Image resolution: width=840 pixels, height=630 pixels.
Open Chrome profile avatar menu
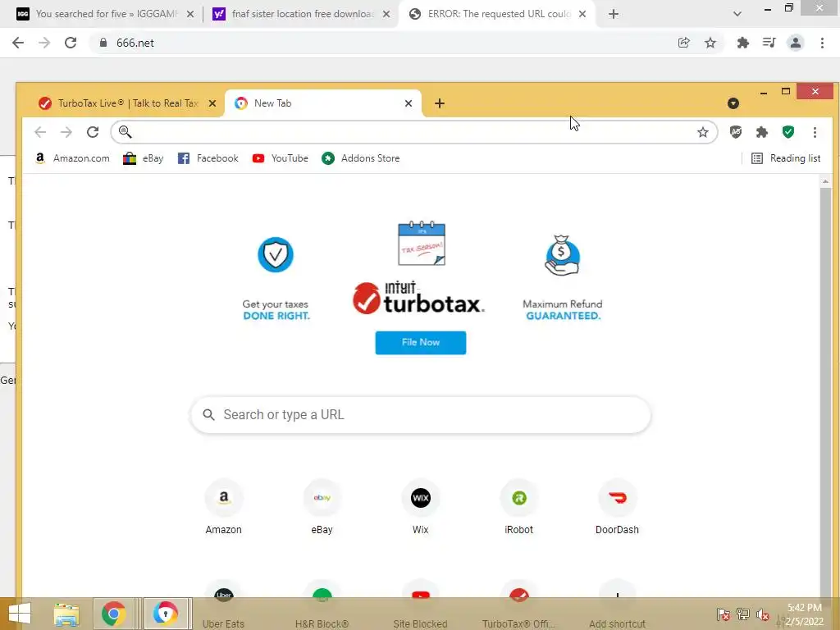coord(796,43)
